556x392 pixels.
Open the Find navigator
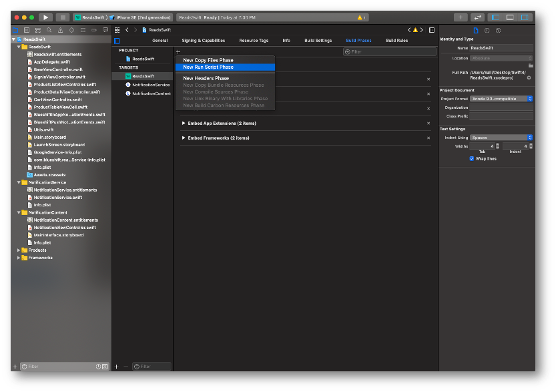49,30
